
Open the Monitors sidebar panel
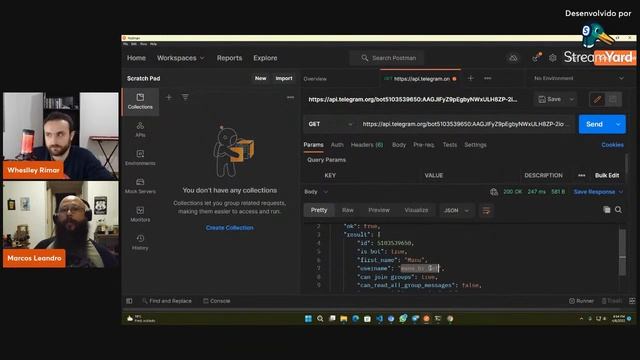tap(140, 214)
